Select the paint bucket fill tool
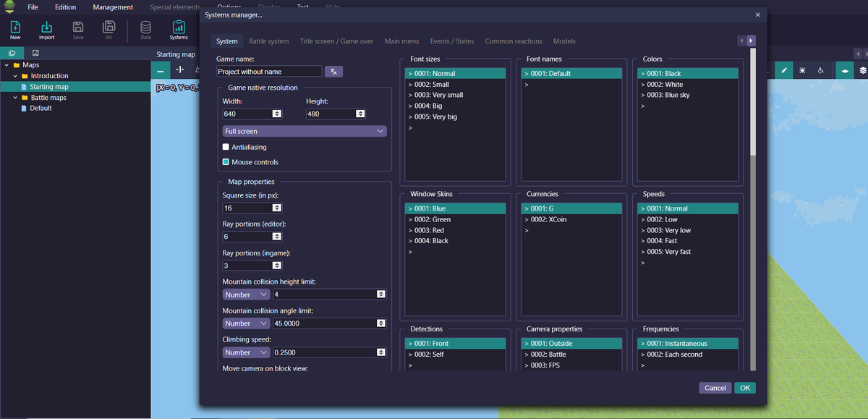Viewport: 868px width, 419px height. point(821,70)
